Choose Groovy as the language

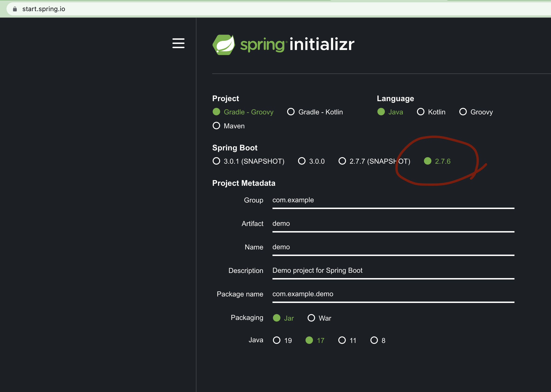tap(476, 112)
